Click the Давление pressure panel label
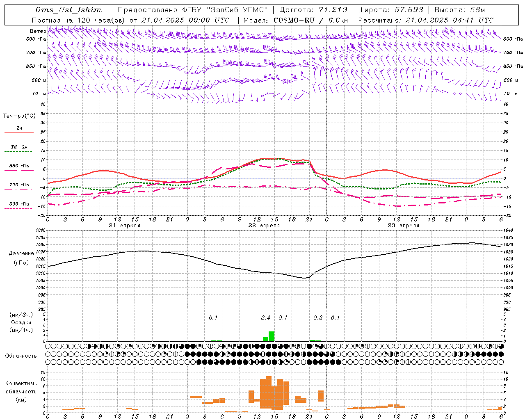 click(x=21, y=253)
